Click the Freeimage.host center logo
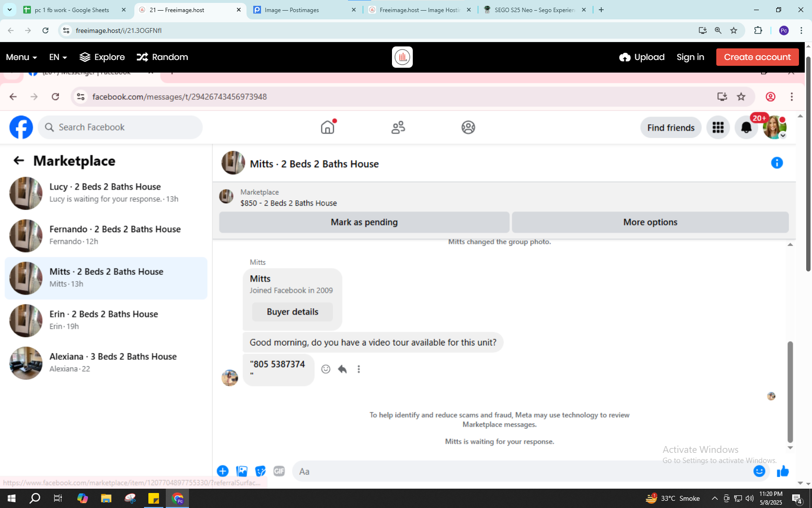Viewport: 812px width, 508px height. click(x=402, y=57)
